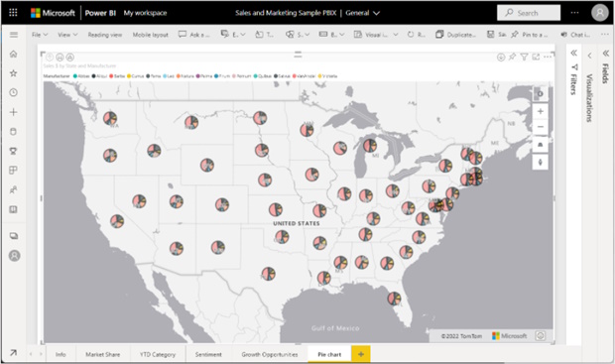The image size is (615, 364).
Task: Open the app launcher grid
Action: (x=13, y=13)
